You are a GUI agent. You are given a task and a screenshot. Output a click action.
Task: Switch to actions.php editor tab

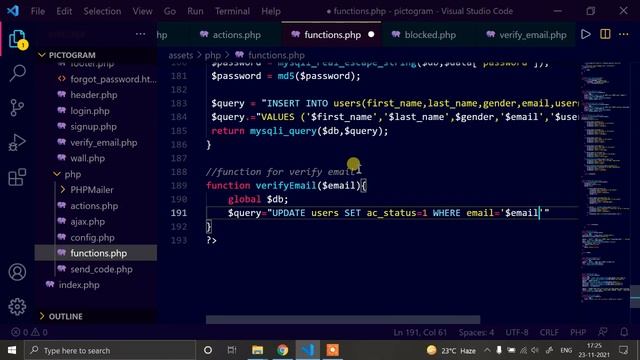tap(231, 35)
